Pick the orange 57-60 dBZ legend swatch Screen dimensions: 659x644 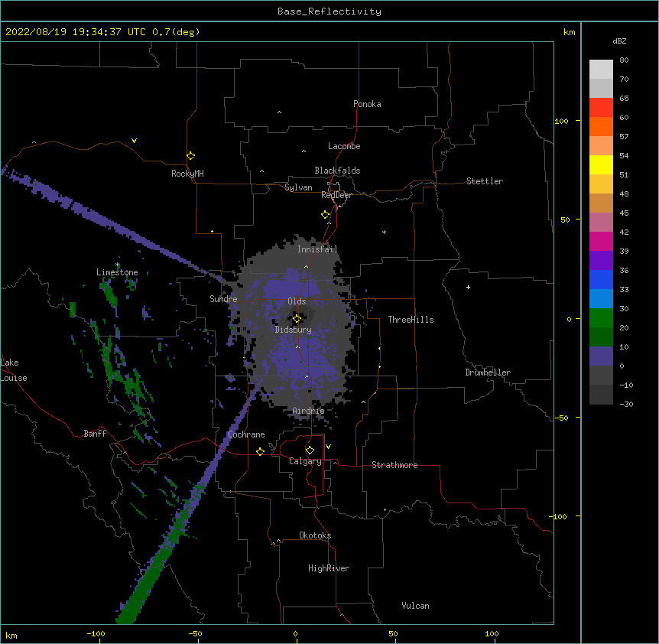click(601, 126)
